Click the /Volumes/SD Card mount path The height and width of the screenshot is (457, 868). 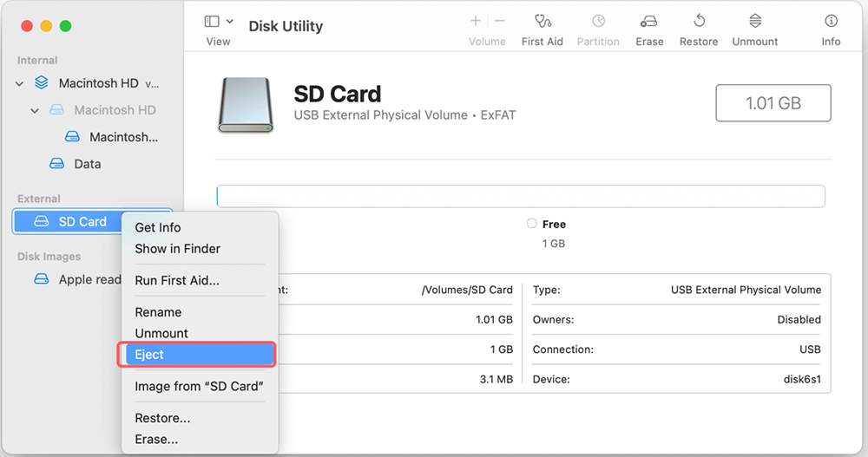[467, 290]
